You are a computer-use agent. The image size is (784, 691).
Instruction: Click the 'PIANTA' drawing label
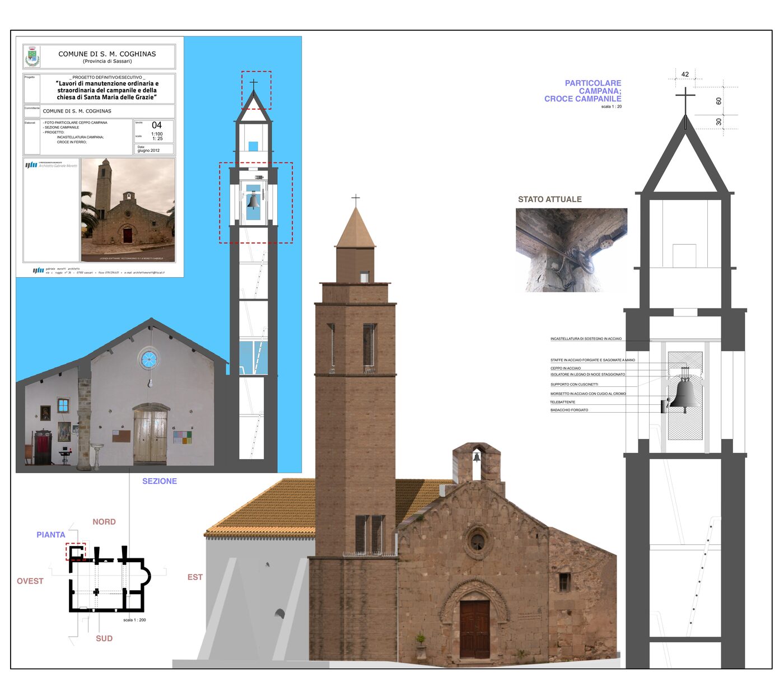(51, 535)
